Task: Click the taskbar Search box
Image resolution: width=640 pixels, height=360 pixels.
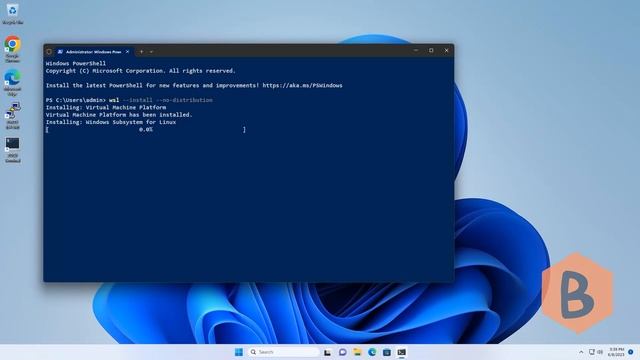Action: coord(283,352)
